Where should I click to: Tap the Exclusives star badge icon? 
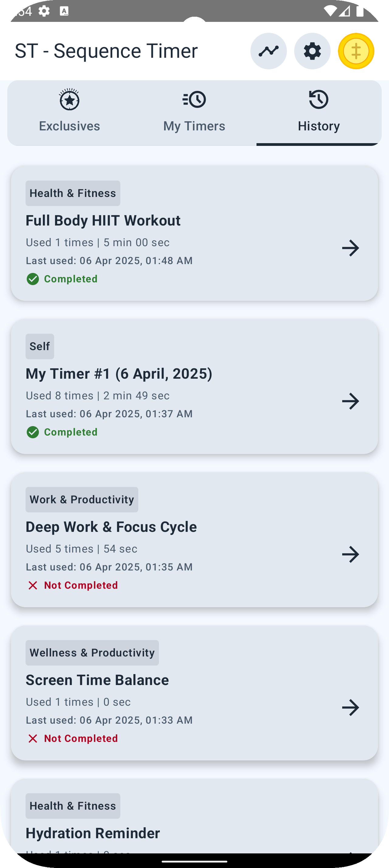tap(69, 100)
